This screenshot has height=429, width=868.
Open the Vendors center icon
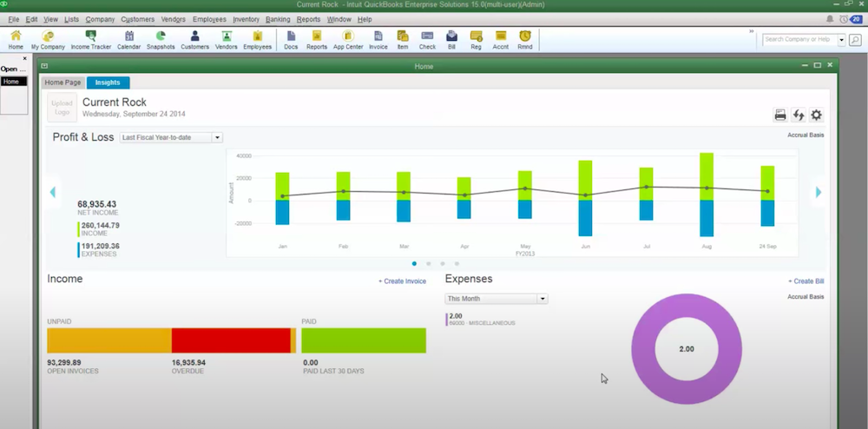tap(227, 40)
